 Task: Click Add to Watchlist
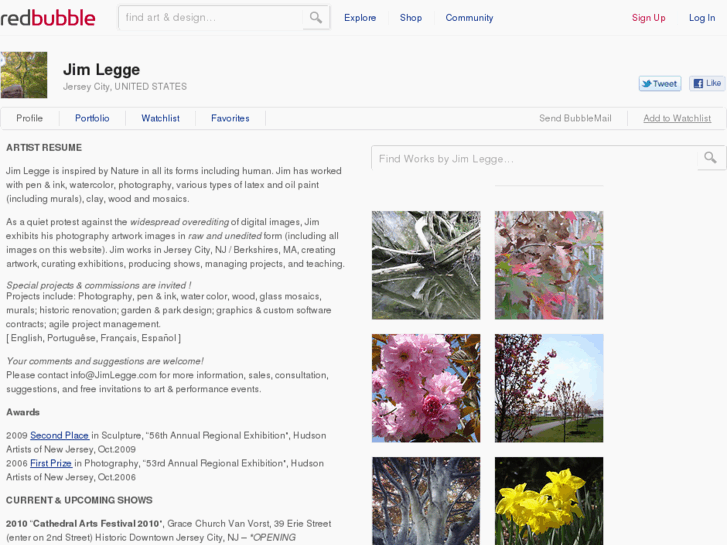coord(677,118)
